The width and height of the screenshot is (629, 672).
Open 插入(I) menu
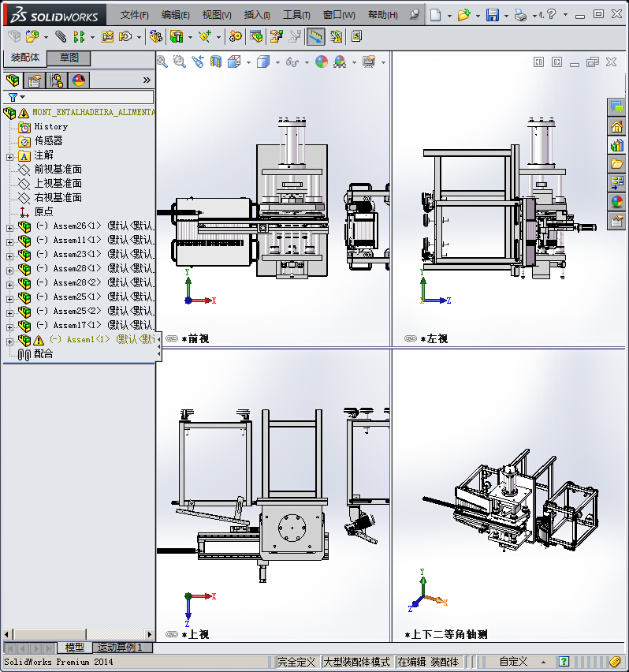(x=257, y=15)
